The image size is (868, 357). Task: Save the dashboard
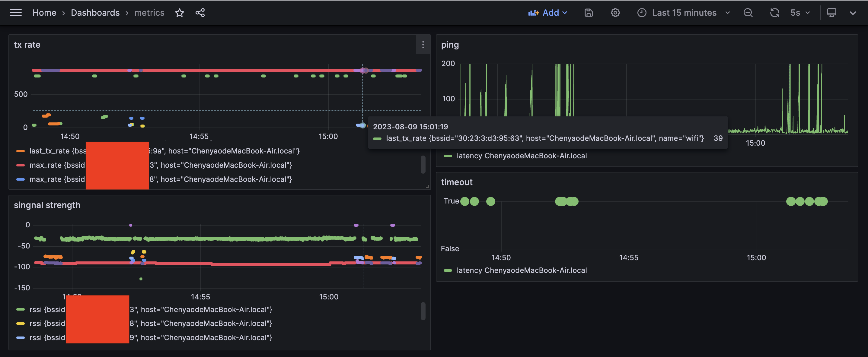(589, 13)
